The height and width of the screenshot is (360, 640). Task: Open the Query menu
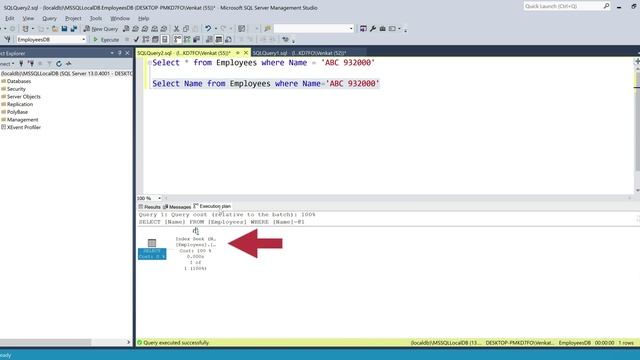49,18
